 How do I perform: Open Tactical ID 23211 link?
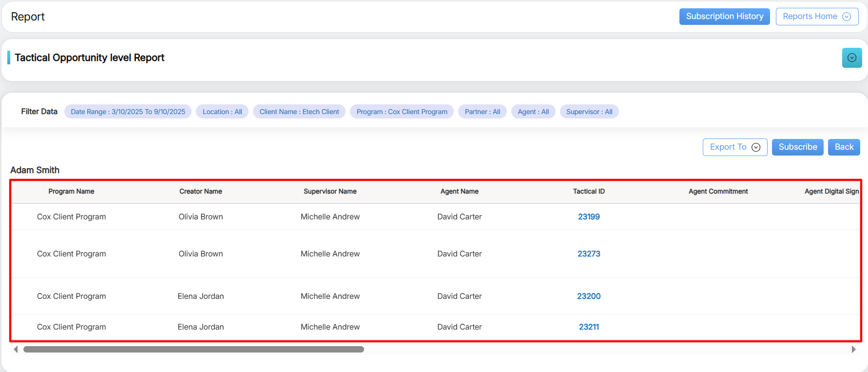point(589,327)
